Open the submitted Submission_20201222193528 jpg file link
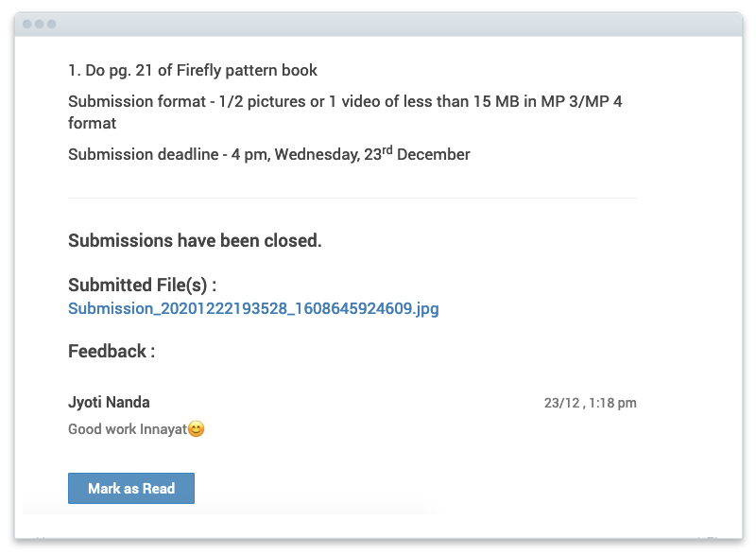 [253, 308]
